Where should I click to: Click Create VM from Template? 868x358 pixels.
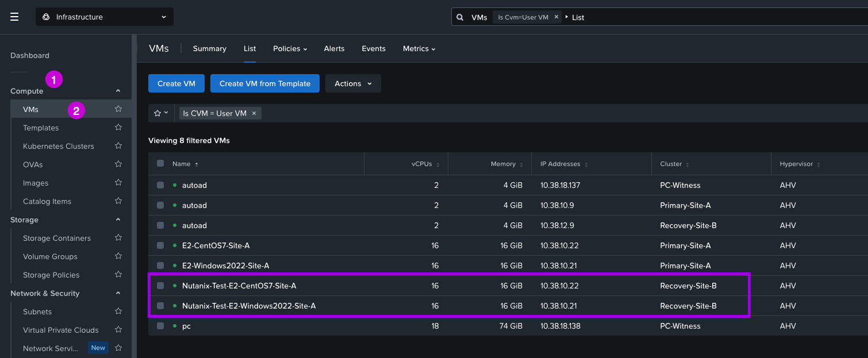coord(265,83)
